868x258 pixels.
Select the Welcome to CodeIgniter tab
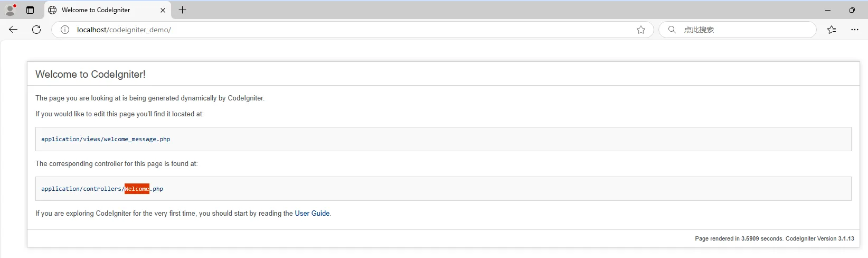[100, 10]
